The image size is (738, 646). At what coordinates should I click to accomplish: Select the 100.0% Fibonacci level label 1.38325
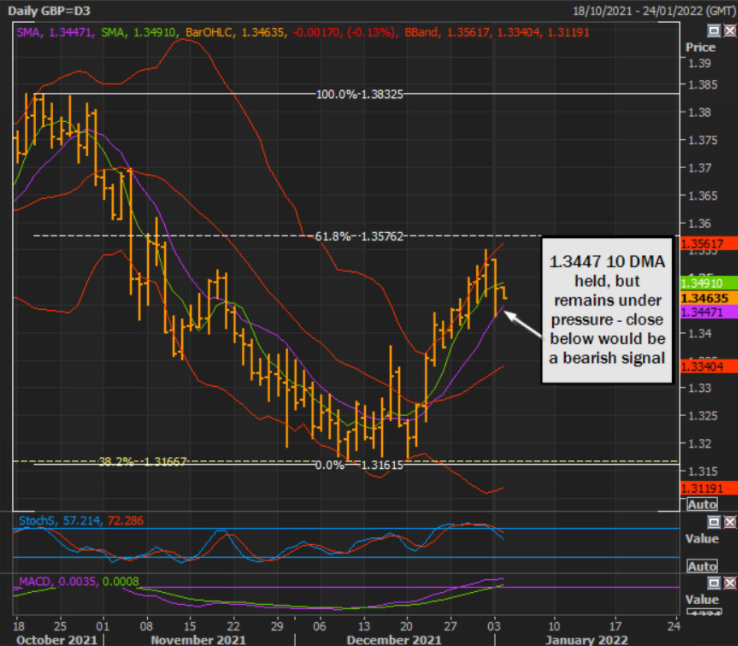360,95
